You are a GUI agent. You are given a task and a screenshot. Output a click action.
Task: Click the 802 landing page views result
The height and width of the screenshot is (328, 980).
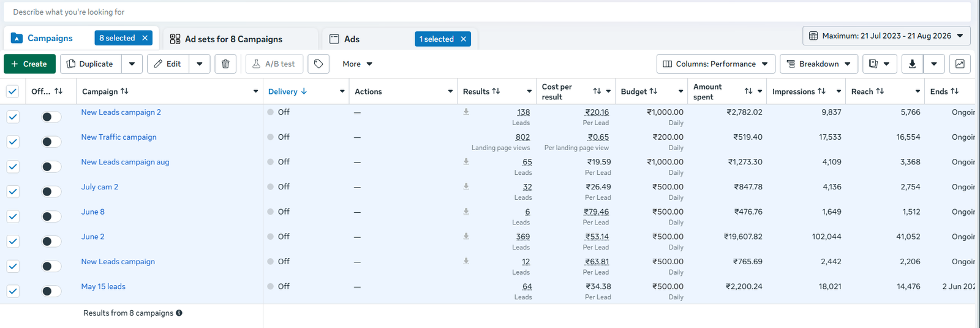(x=522, y=137)
